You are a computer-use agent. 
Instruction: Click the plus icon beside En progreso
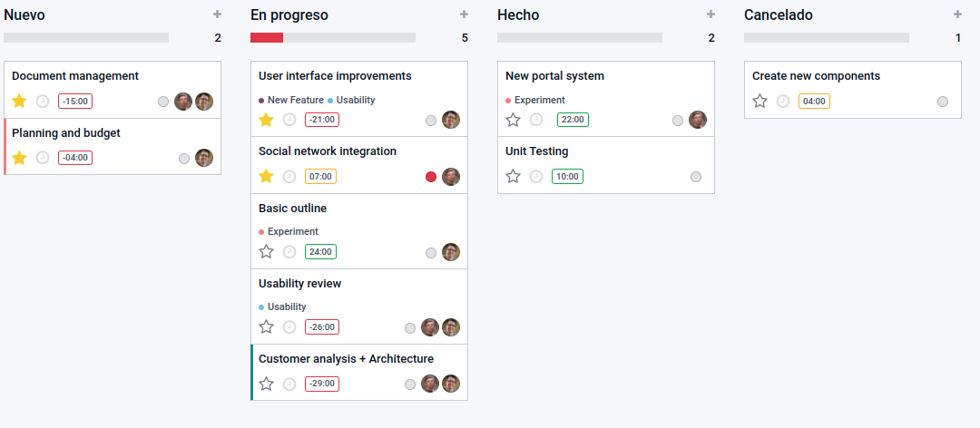coord(464,15)
